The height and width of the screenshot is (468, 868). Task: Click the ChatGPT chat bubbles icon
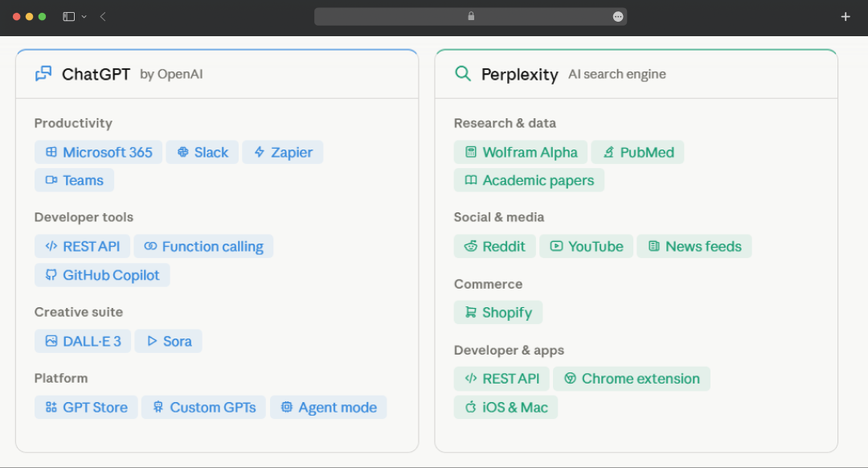click(43, 74)
